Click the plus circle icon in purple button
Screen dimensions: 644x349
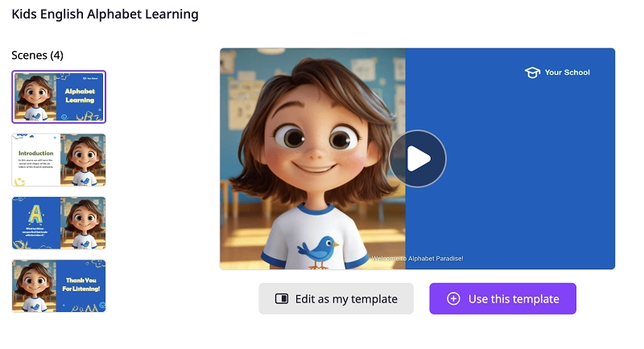click(453, 299)
